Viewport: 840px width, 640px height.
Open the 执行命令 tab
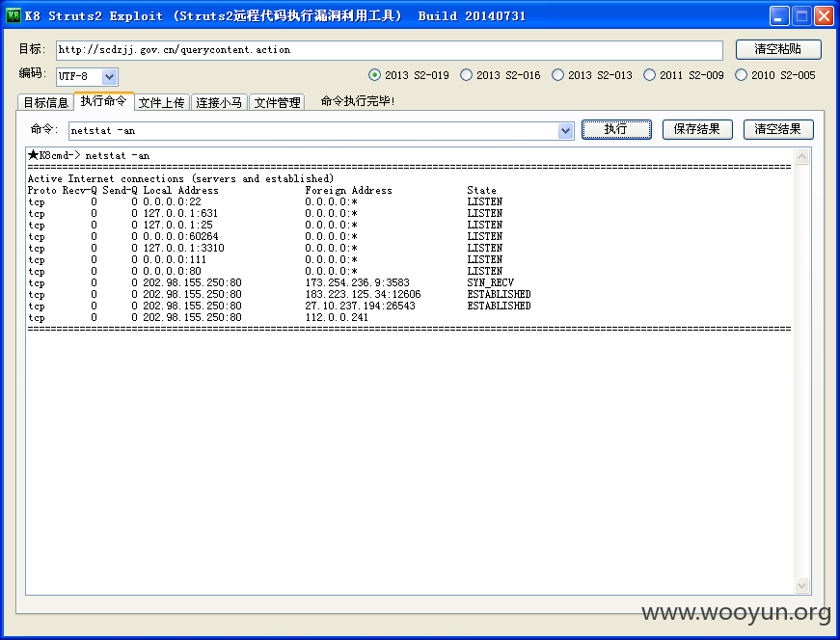pos(103,100)
